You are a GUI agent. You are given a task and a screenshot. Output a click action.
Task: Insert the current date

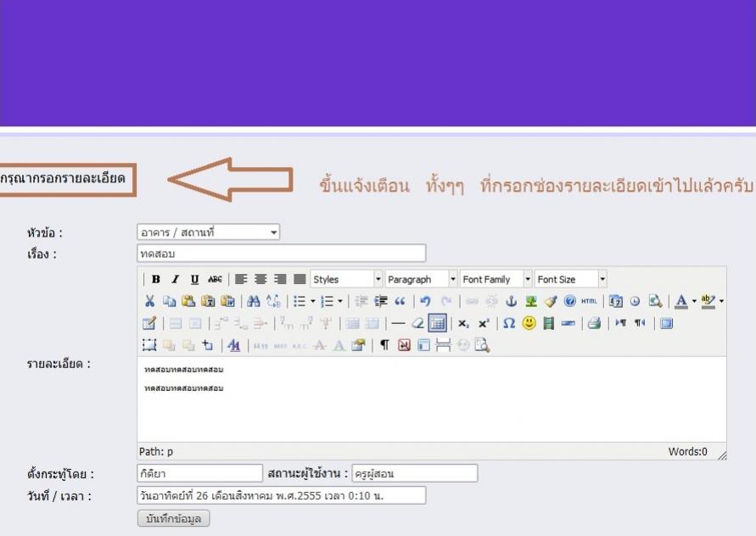(616, 301)
